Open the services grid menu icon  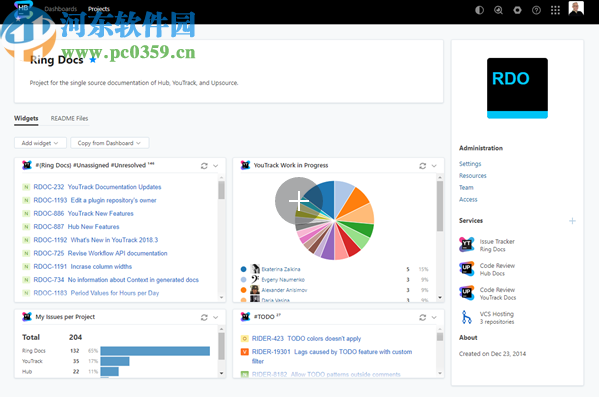[555, 10]
